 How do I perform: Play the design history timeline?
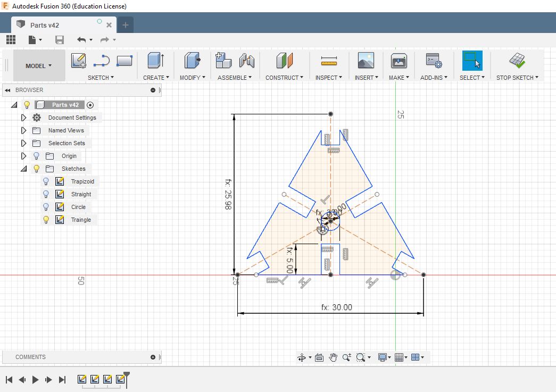coord(36,379)
